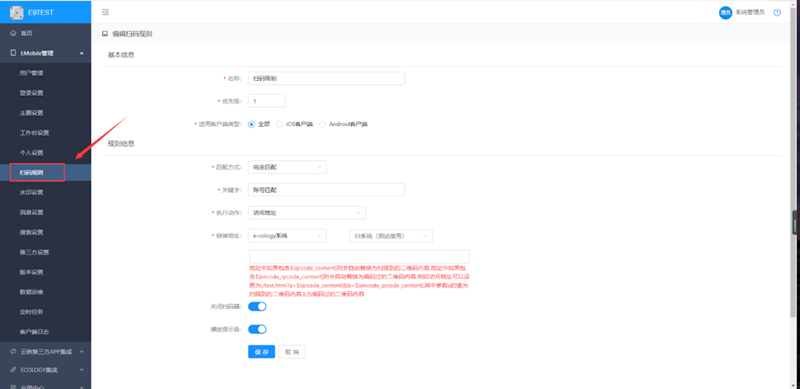Click the 编辑扫码规则 page title icon
This screenshot has height=389, width=800.
(x=105, y=34)
